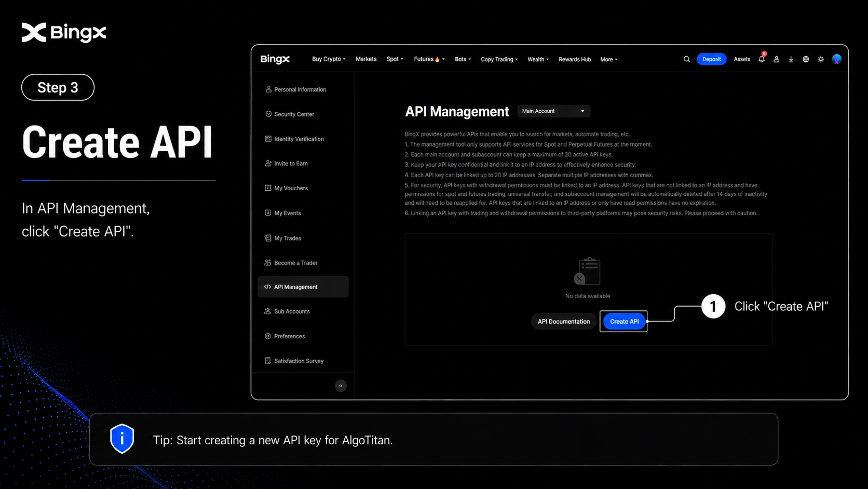Click the BingX logo in the navbar
Viewport: 868px width, 489px height.
275,59
